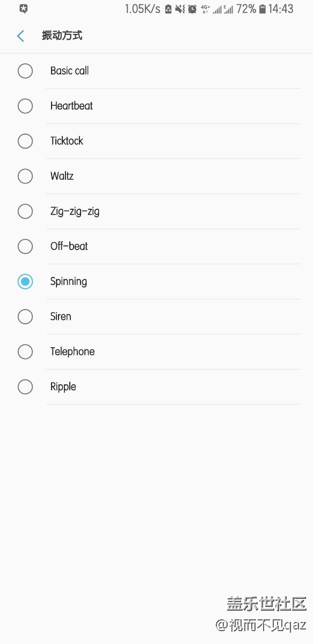The height and width of the screenshot is (644, 313).
Task: Choose Zig-zig-zig vibration radio button
Action: click(25, 211)
